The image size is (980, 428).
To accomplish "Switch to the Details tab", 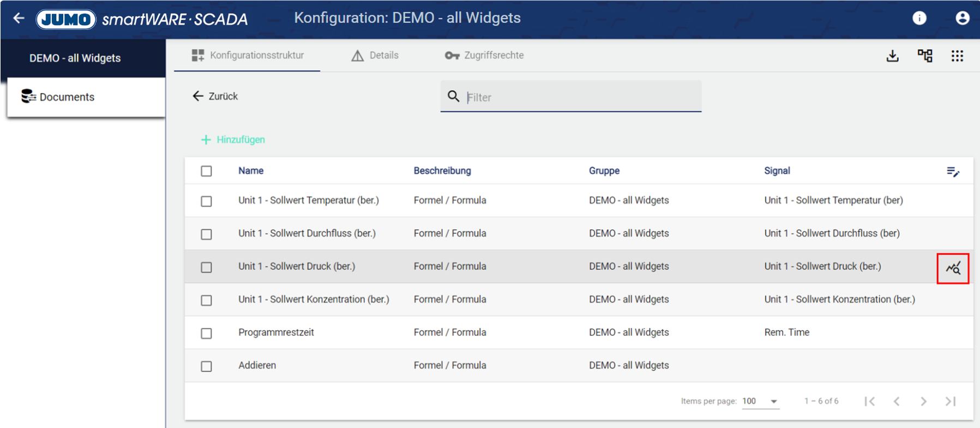I will [375, 56].
